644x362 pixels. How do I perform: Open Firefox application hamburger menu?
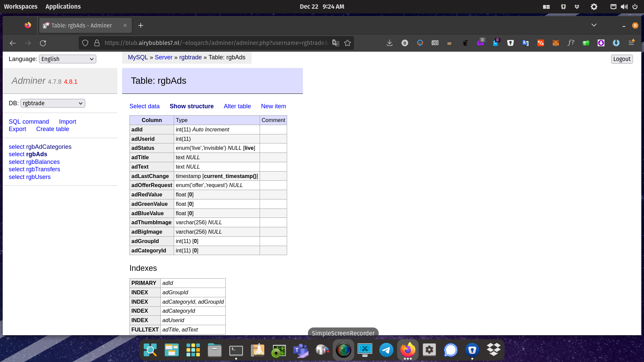tap(631, 43)
